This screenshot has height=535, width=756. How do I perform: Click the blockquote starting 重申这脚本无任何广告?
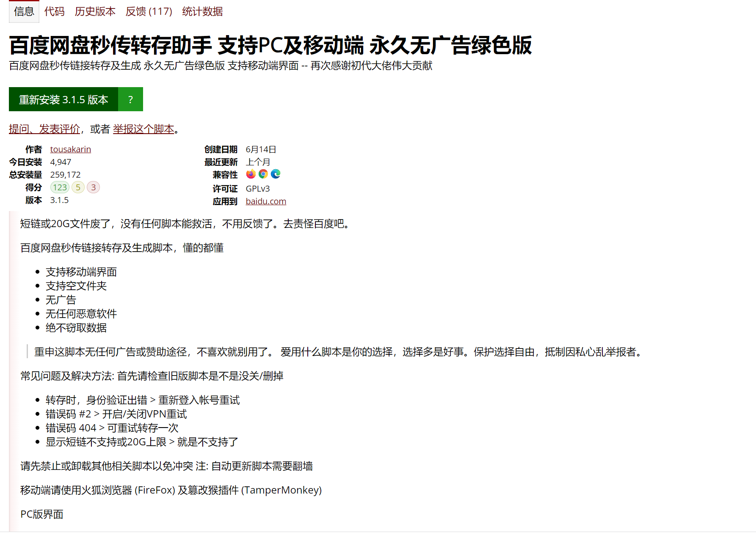click(x=339, y=352)
